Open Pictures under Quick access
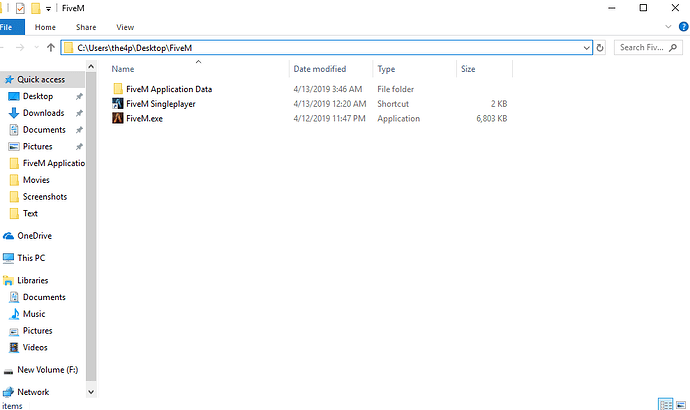This screenshot has width=690, height=410. tap(37, 146)
